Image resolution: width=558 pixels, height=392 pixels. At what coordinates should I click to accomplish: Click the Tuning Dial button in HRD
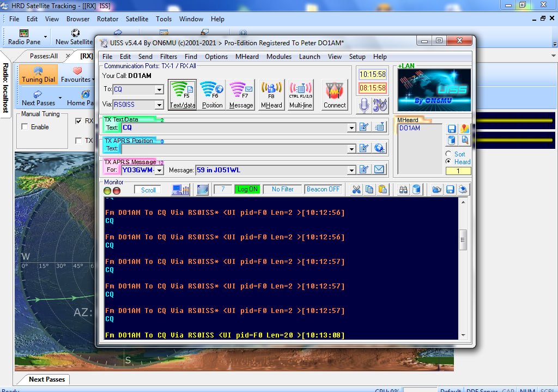click(38, 75)
